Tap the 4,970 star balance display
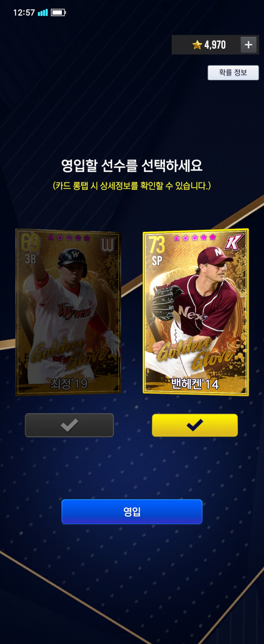 [x=215, y=45]
